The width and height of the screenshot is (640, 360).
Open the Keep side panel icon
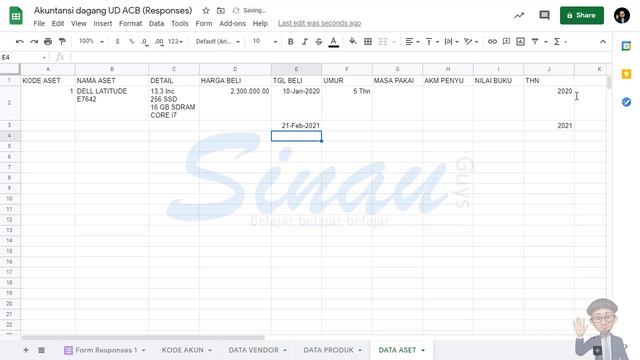point(626,74)
